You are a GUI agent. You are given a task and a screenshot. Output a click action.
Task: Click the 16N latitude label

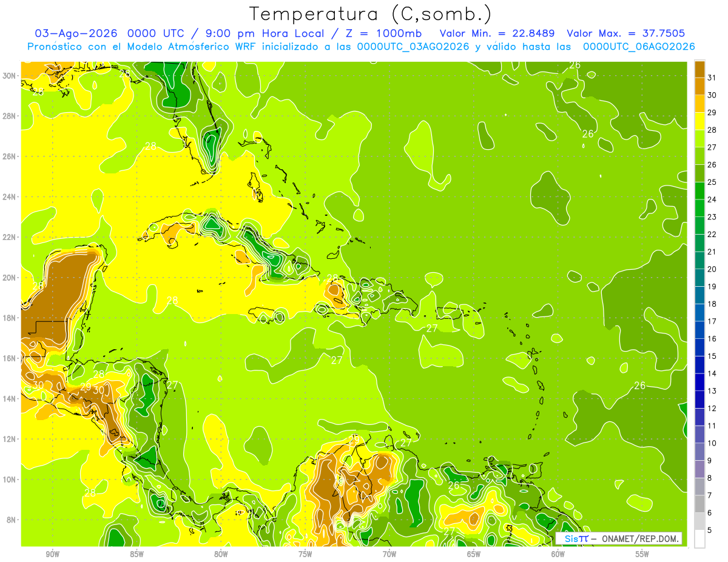10,358
